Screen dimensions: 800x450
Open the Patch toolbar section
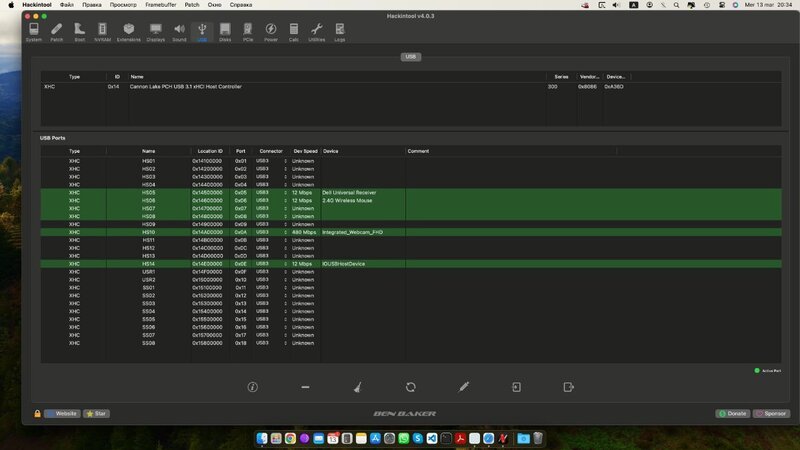57,32
